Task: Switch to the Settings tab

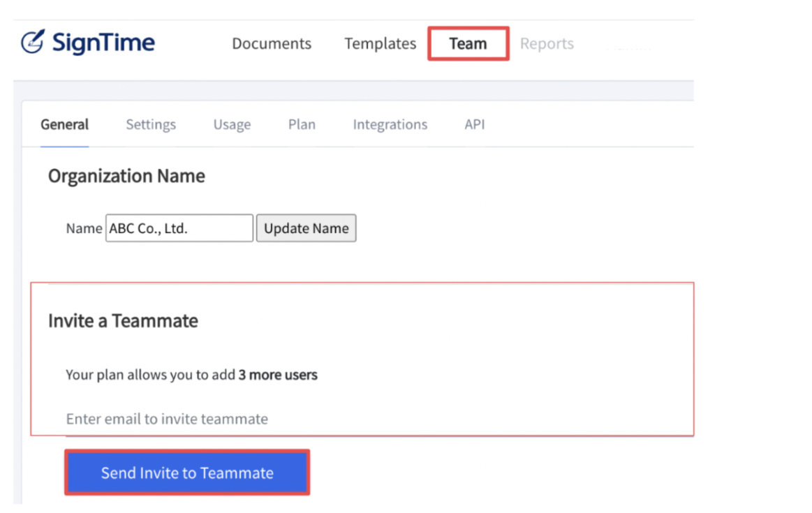Action: tap(151, 124)
